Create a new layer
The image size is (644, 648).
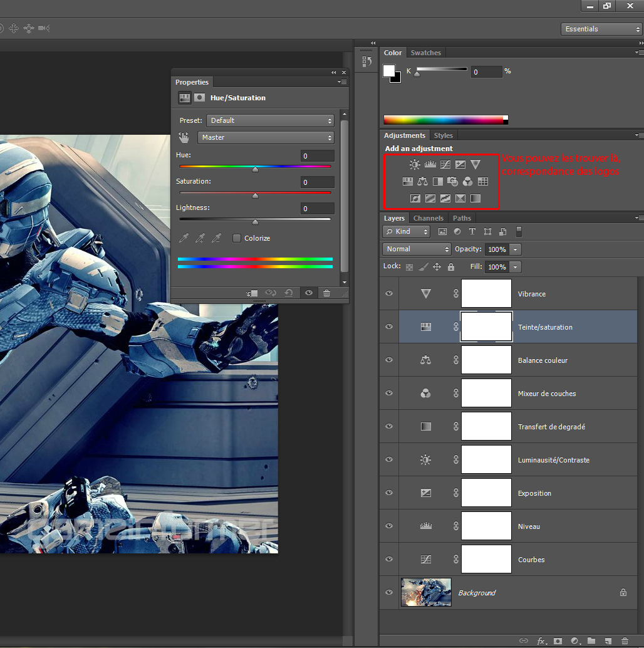(608, 641)
